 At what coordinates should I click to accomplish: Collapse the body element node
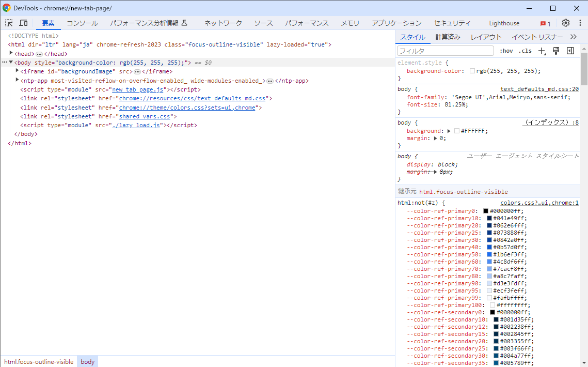coord(11,63)
